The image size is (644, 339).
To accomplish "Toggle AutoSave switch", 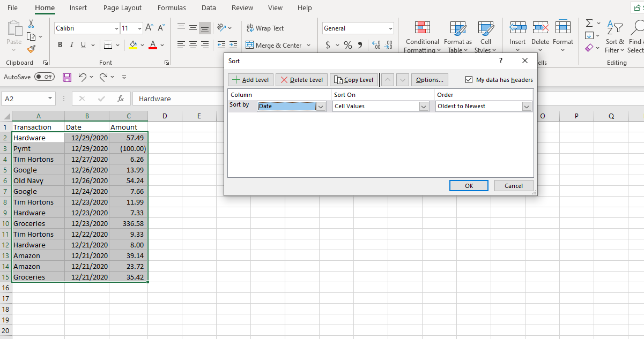I will click(x=45, y=77).
